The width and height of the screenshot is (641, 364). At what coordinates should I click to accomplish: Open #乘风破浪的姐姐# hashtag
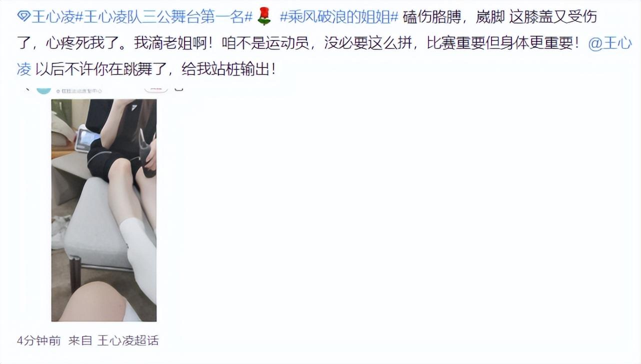[338, 17]
